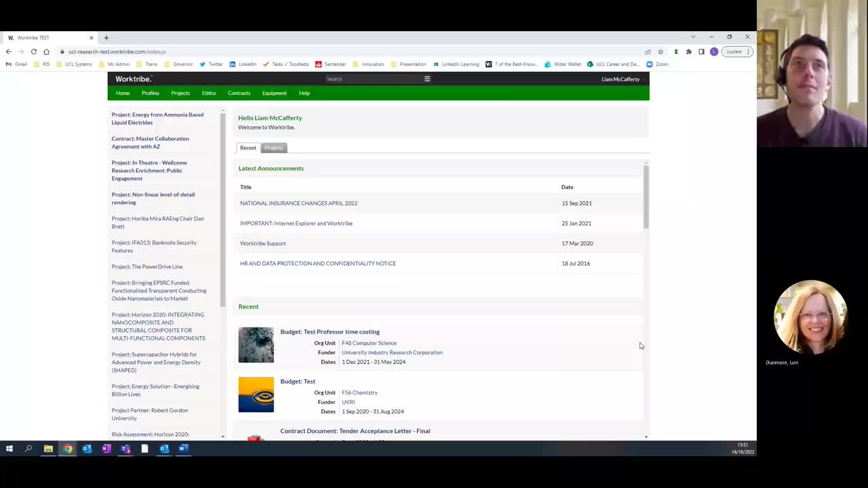Launch Microsoft Teams from the taskbar
868x488 pixels.
(125, 448)
